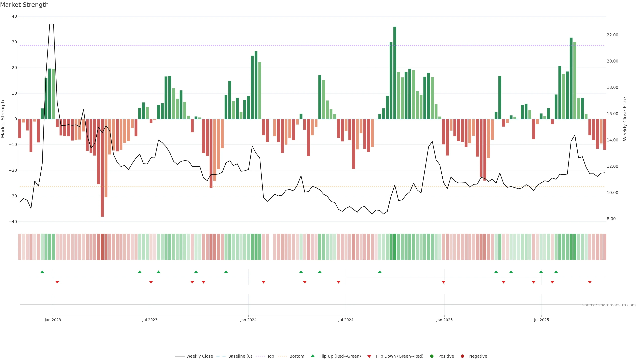Click the tallest green bar in late 2024
The height and width of the screenshot is (362, 644).
point(395,72)
